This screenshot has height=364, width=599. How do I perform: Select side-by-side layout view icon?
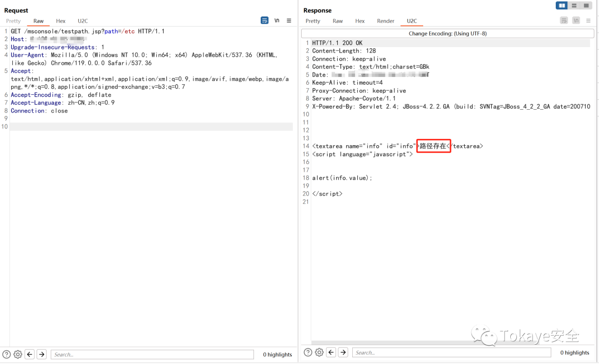pos(561,6)
